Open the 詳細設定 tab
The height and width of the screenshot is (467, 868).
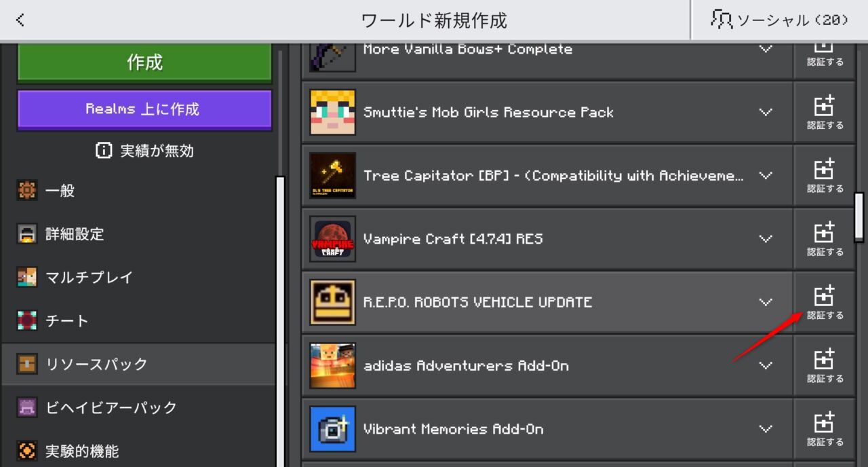click(x=138, y=234)
